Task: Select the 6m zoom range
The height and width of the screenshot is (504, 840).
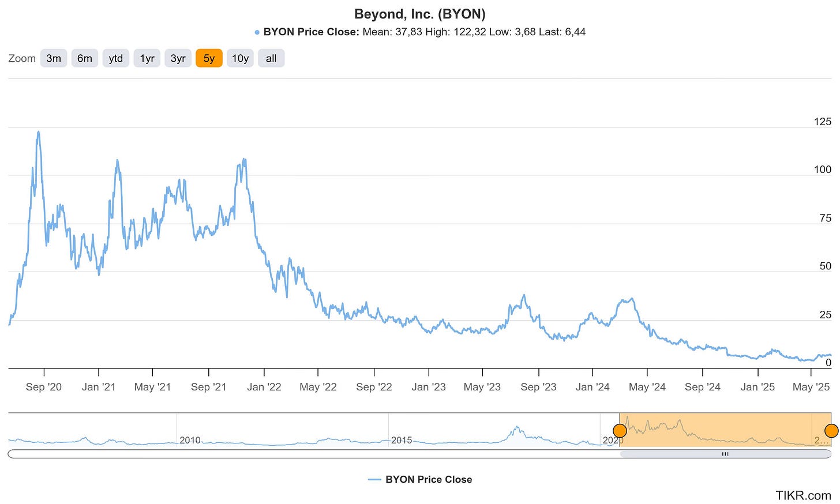Action: [85, 58]
